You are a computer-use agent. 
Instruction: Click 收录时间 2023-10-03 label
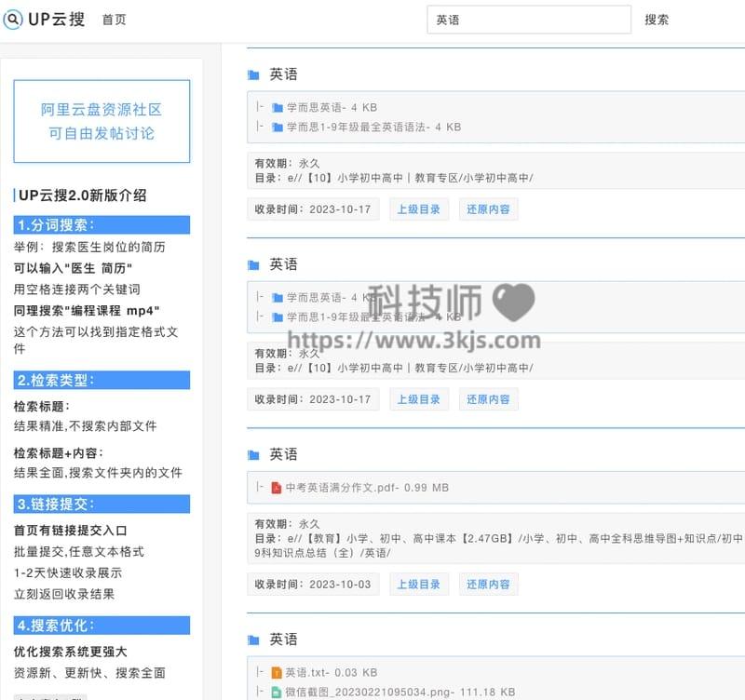[313, 585]
